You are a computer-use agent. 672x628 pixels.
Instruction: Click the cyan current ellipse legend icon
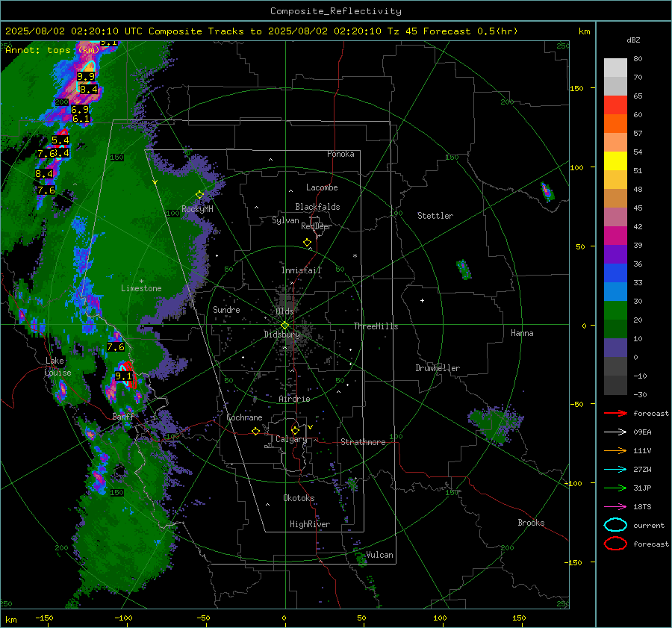click(x=615, y=525)
